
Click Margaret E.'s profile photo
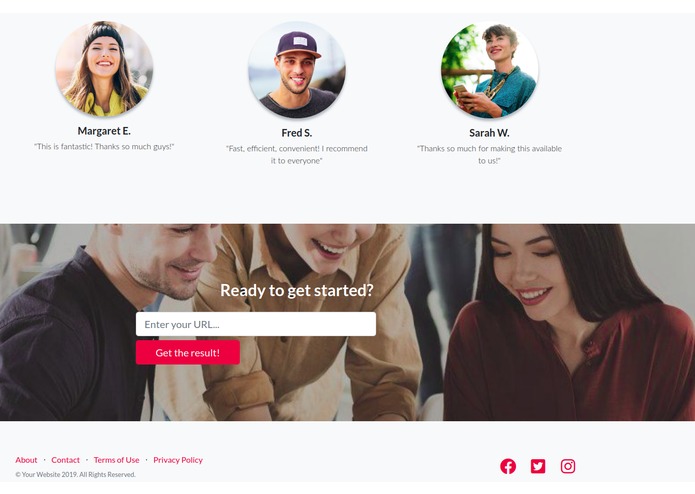104,69
